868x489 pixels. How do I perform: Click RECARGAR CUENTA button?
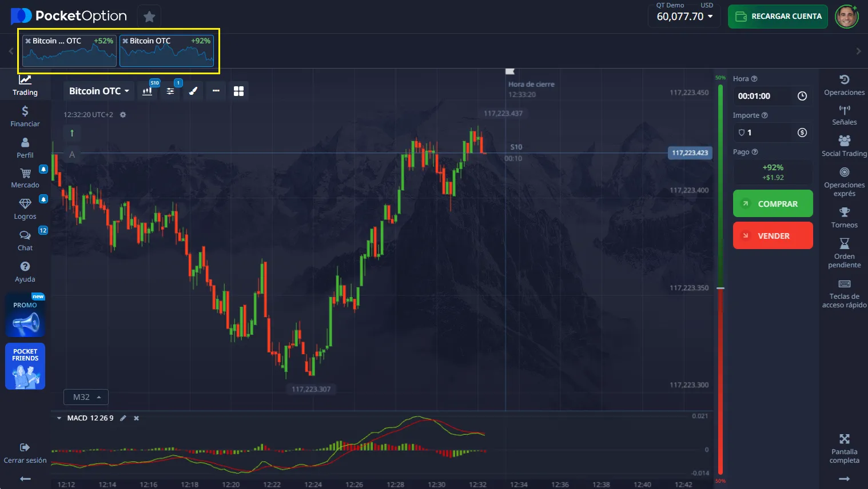pos(778,17)
